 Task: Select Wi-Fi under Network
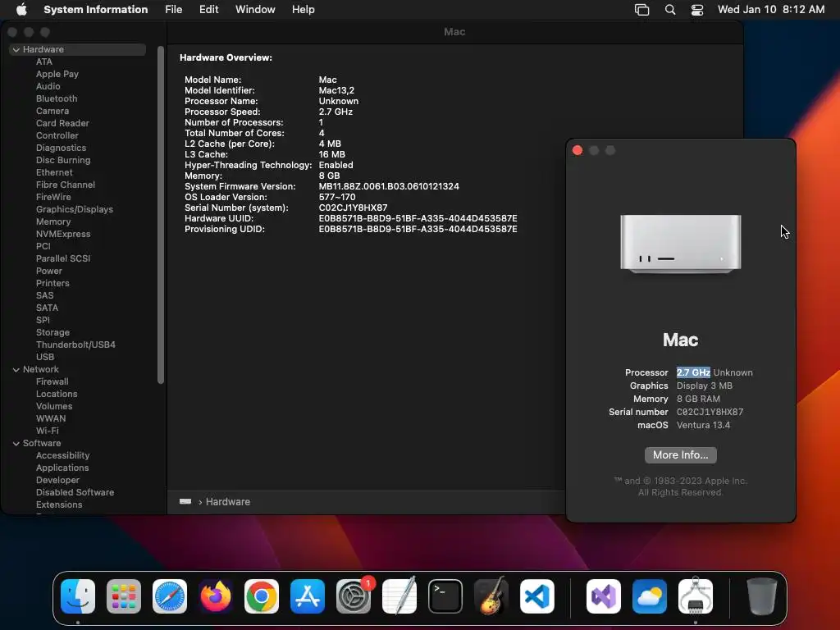point(47,431)
